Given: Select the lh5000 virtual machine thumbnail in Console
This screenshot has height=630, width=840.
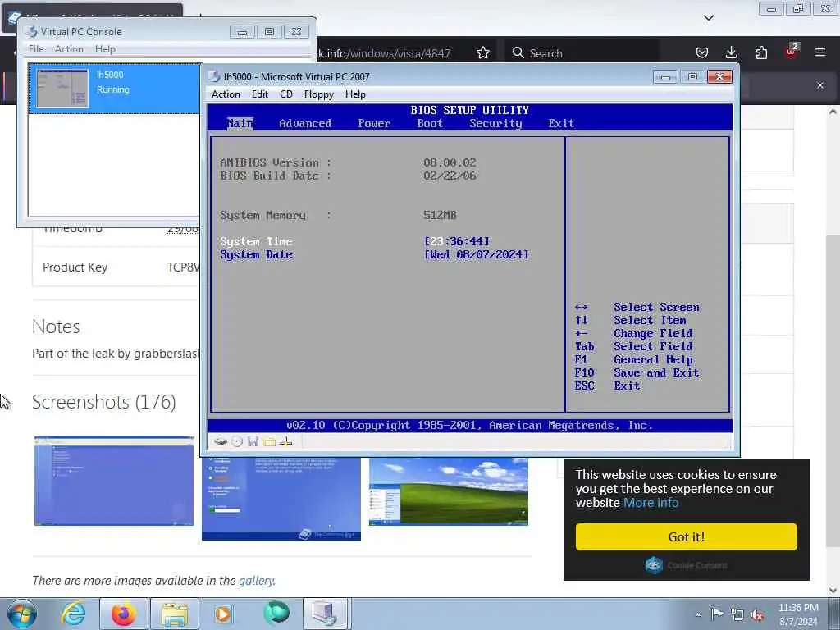Looking at the screenshot, I should (62, 88).
